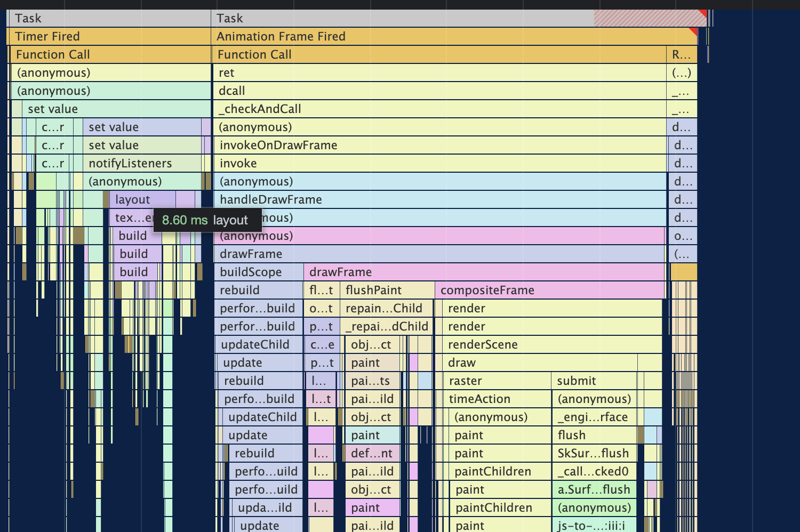Select the "notifyListeners" frame

click(x=130, y=163)
